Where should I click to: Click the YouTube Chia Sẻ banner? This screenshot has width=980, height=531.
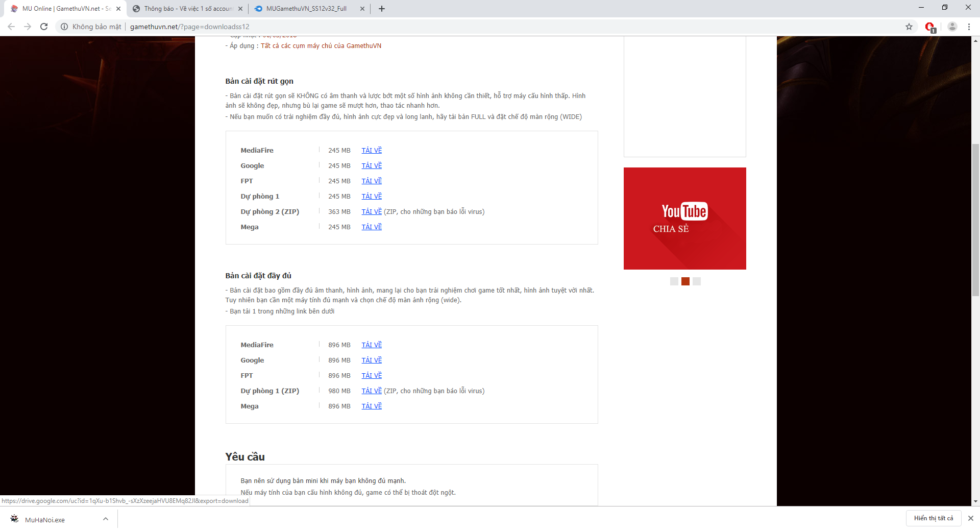(684, 219)
